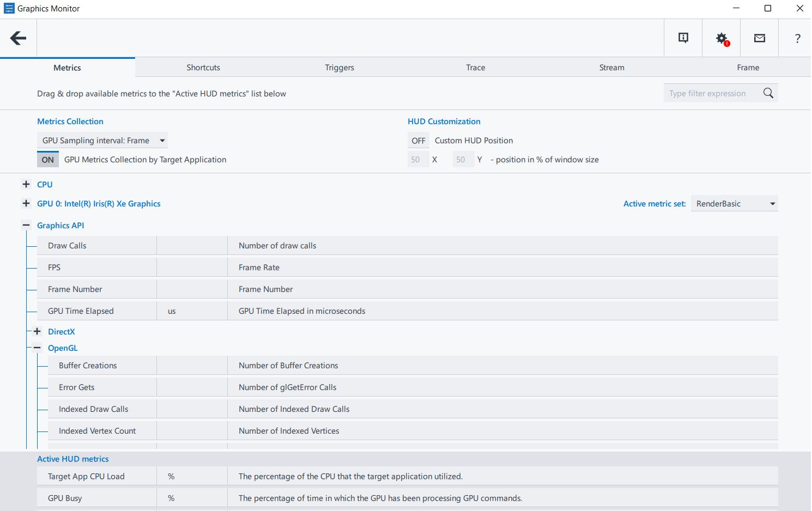Collapse the OpenGL subsection

click(x=37, y=348)
